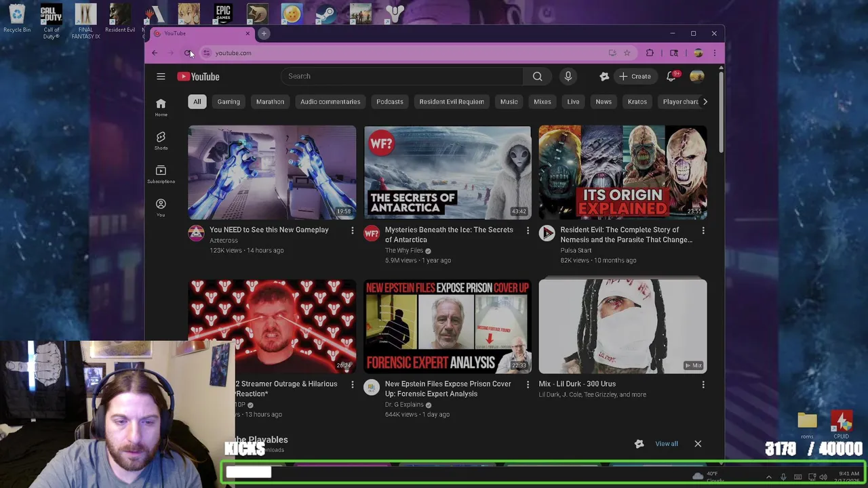Image resolution: width=868 pixels, height=488 pixels.
Task: Open options for 'You NEED to See' video
Action: coord(352,230)
